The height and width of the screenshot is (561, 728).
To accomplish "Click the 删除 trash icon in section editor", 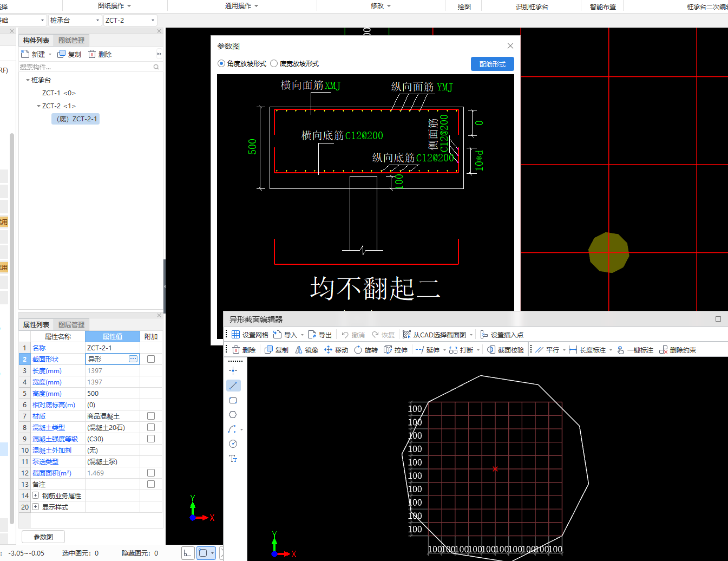I will pos(236,350).
